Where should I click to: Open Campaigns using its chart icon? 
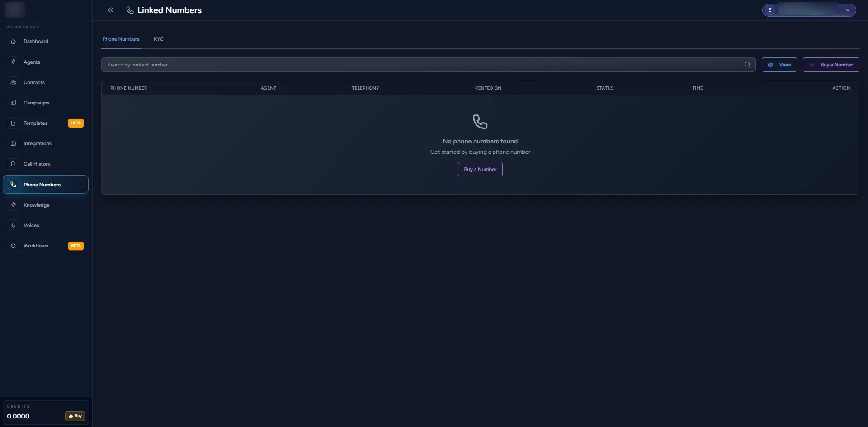[13, 103]
